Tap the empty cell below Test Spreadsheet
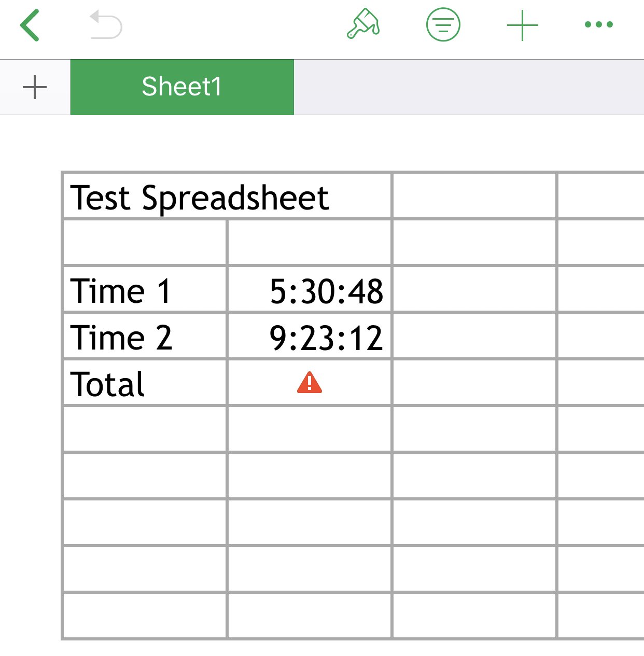The height and width of the screenshot is (656, 644). [145, 243]
